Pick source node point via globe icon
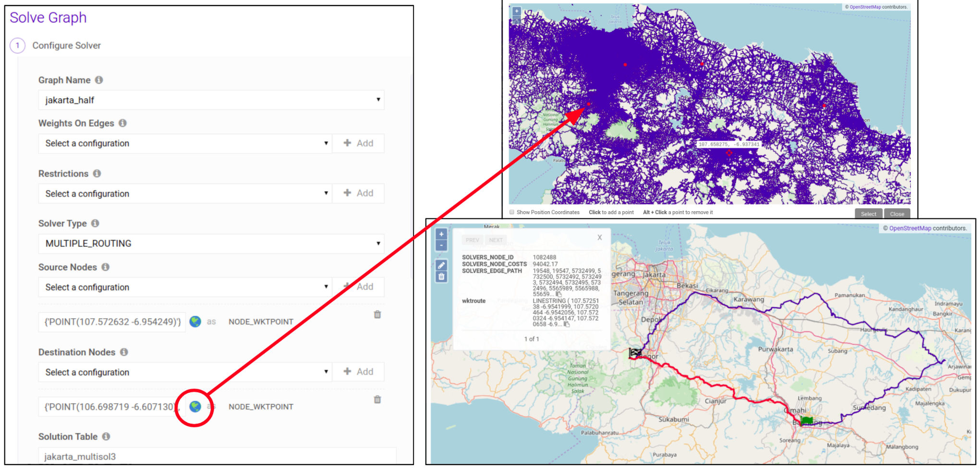Screen dimensions: 980x468 (x=195, y=322)
